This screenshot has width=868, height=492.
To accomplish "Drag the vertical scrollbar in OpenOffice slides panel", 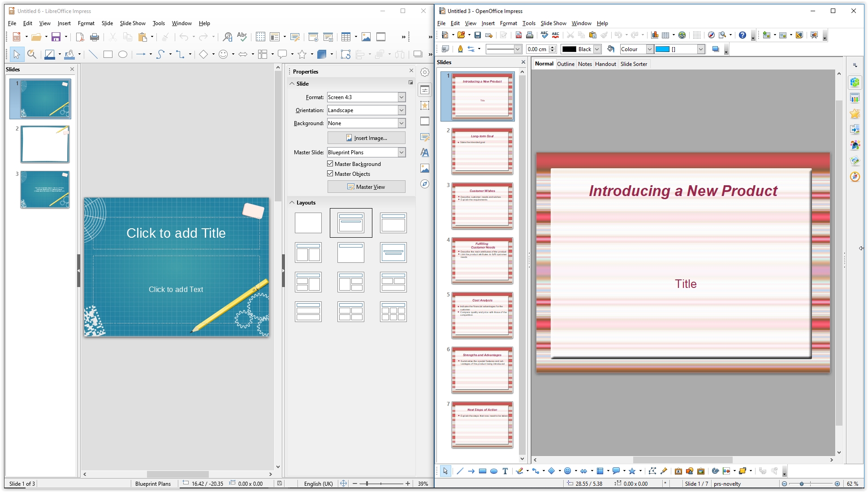I will (x=523, y=262).
